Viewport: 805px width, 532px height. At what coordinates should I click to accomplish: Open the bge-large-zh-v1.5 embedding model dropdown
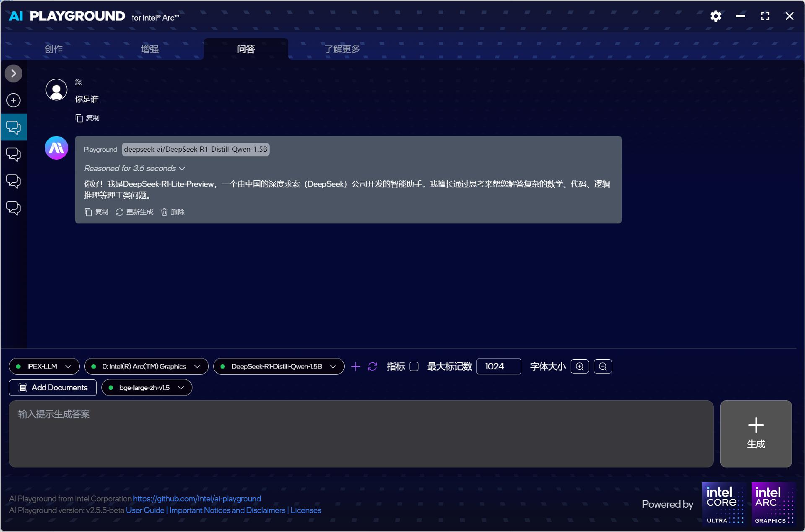147,387
